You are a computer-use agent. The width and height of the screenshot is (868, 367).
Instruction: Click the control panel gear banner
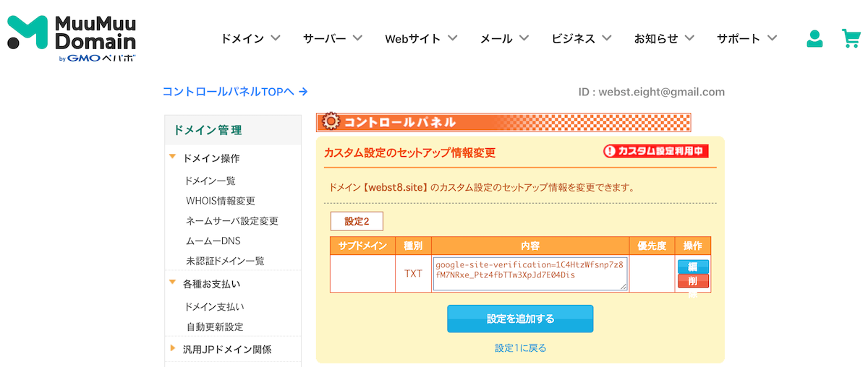tap(503, 122)
